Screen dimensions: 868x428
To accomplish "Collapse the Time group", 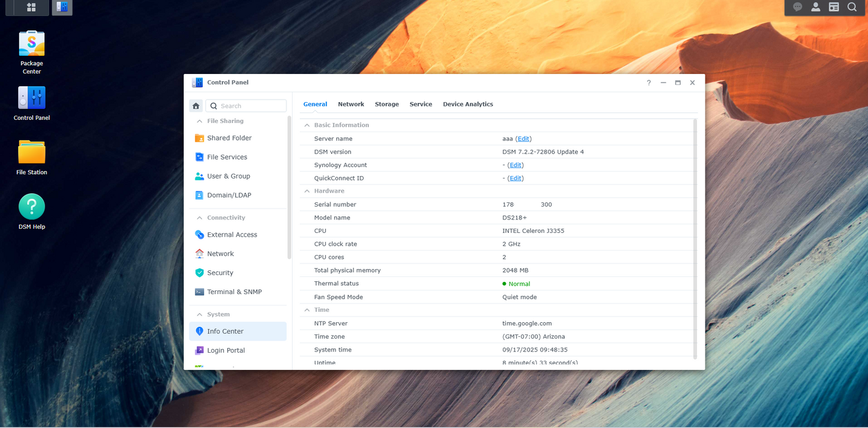I will [x=307, y=310].
